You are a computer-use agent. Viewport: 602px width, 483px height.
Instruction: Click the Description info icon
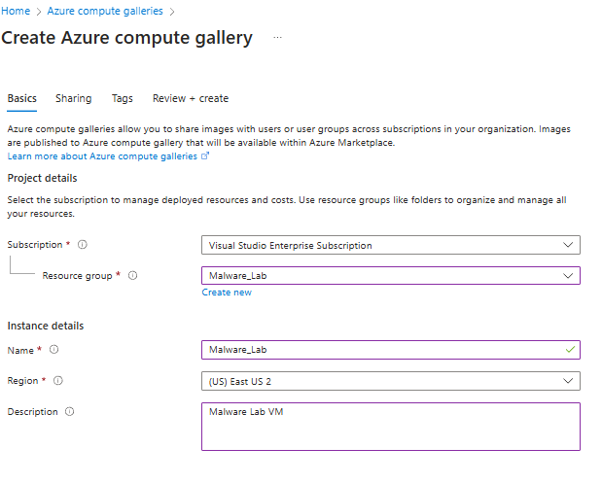point(69,412)
